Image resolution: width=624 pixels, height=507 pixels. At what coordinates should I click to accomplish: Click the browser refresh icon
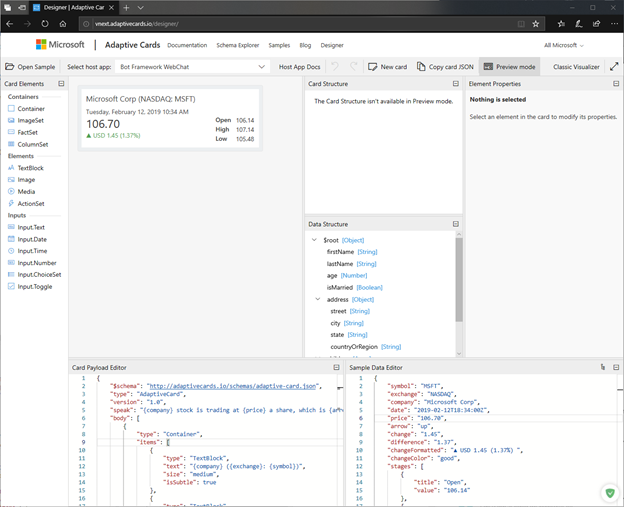coord(45,24)
